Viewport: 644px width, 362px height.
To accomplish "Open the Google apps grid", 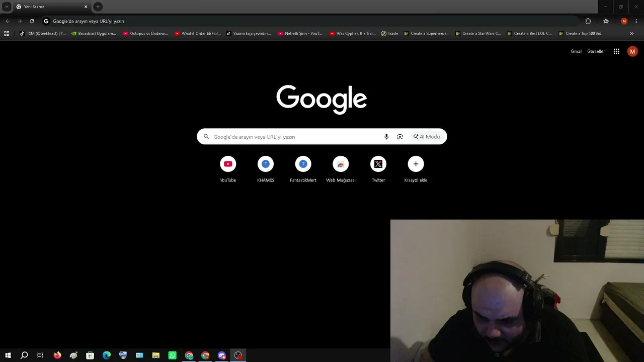I will coord(616,51).
